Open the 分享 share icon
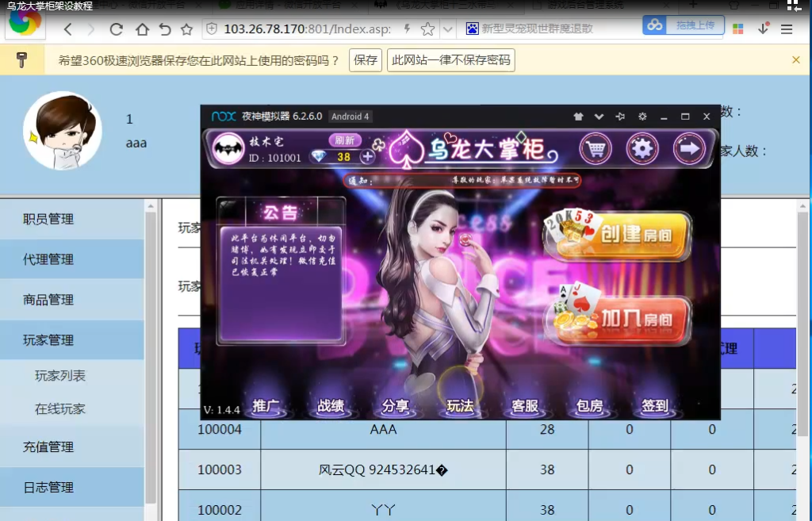812x521 pixels. pyautogui.click(x=396, y=404)
